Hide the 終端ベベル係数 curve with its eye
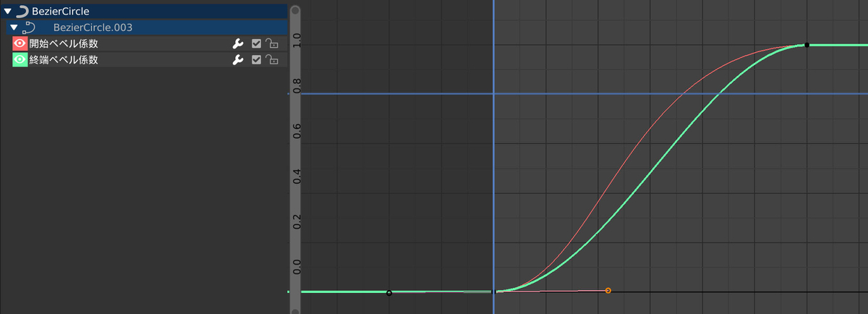 (x=20, y=59)
